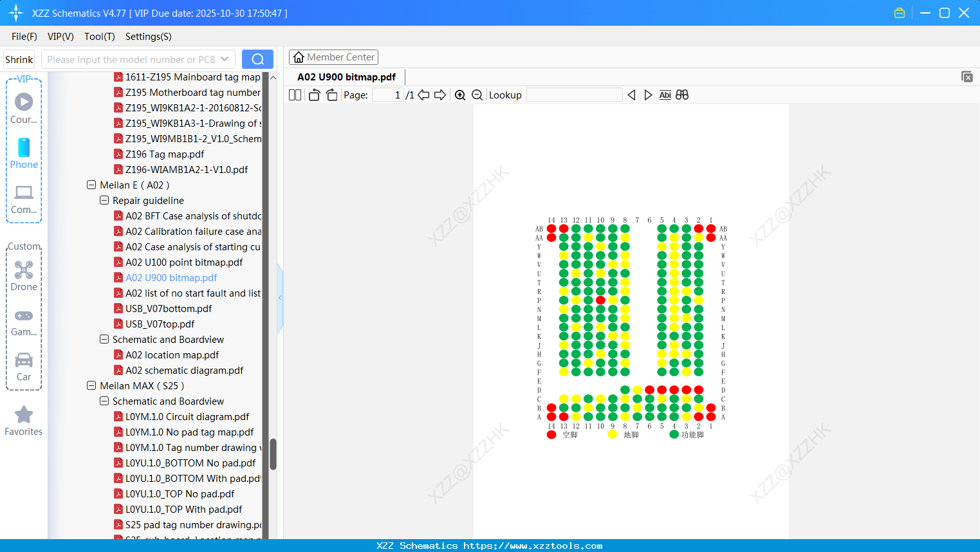Collapse Meilan E's Schematic and Boardview folder
Image resolution: width=980 pixels, height=552 pixels.
pos(104,340)
